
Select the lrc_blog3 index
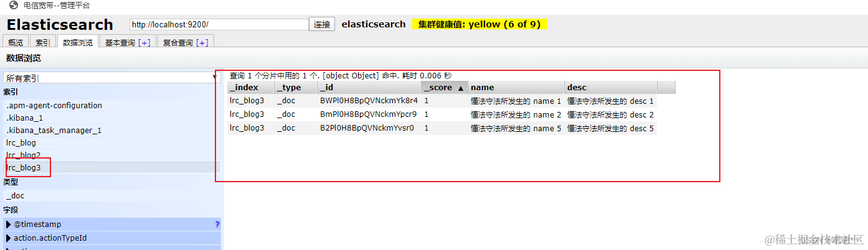[x=112, y=168]
